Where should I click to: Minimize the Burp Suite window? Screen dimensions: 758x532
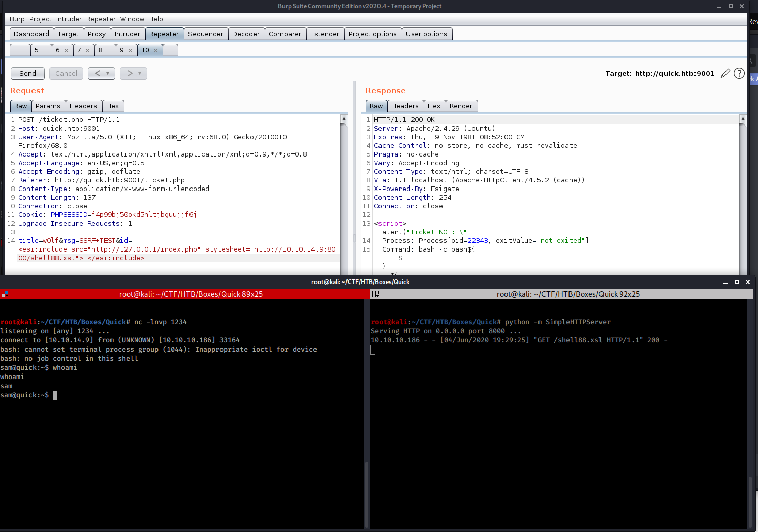point(719,6)
